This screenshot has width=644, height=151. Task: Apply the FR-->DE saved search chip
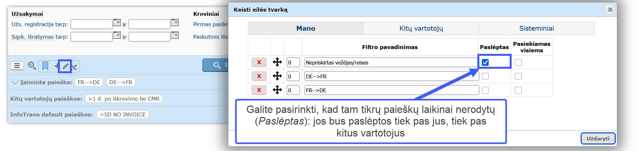89,82
